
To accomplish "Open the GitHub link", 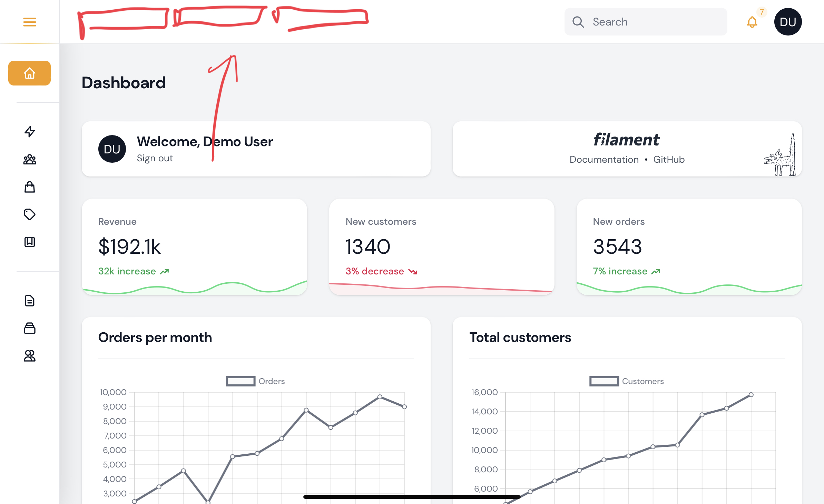I will coord(669,160).
